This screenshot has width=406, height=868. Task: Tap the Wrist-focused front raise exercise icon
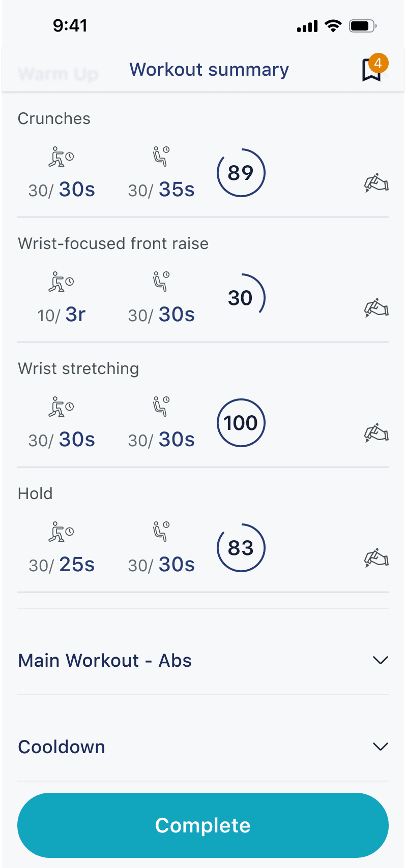pyautogui.click(x=61, y=282)
